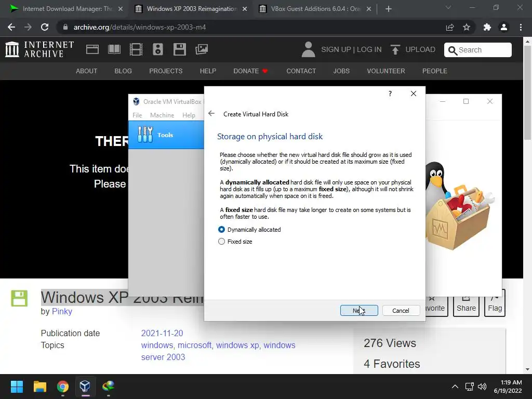Go back using the dialog's back arrow
The width and height of the screenshot is (532, 399).
tap(211, 114)
